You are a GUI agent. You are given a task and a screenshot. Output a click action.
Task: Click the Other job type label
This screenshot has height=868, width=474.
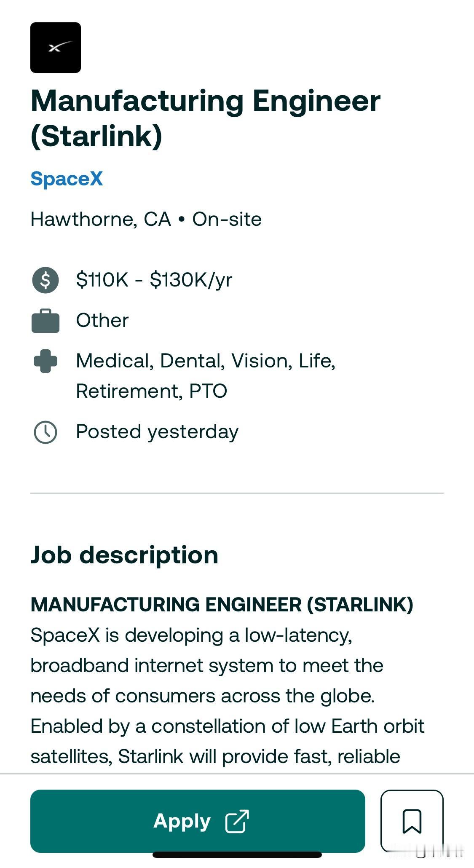pyautogui.click(x=102, y=321)
